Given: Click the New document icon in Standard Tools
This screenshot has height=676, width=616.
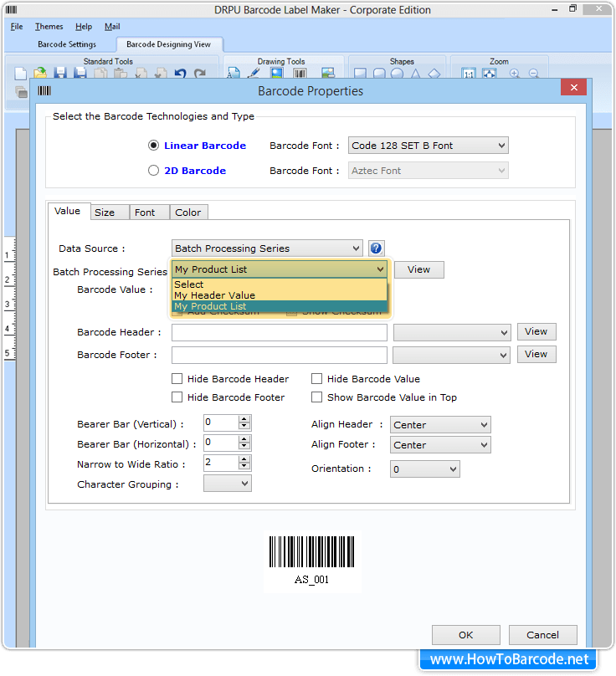Looking at the screenshot, I should click(20, 74).
